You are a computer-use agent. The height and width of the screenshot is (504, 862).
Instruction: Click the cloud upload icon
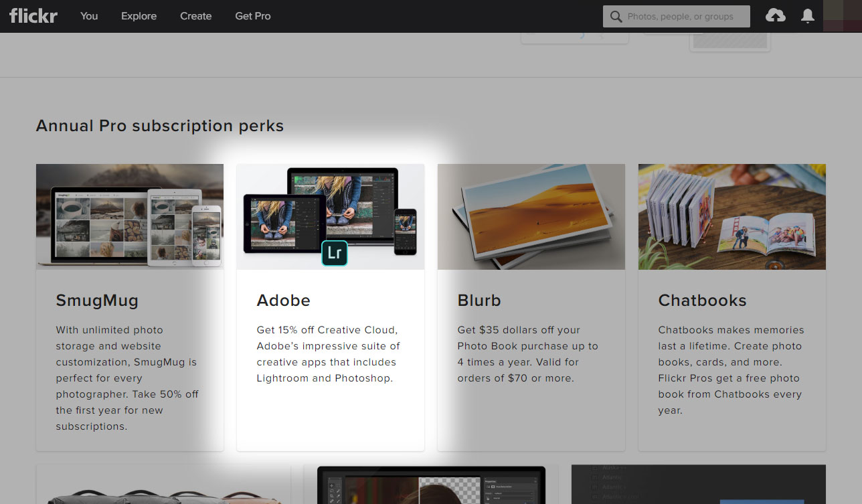[775, 15]
